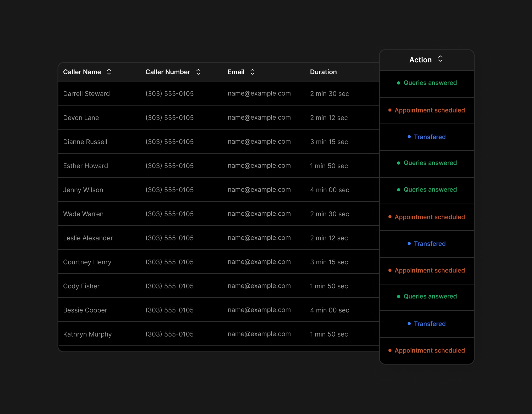Click the Action panel header
The width and height of the screenshot is (532, 414).
(x=420, y=59)
